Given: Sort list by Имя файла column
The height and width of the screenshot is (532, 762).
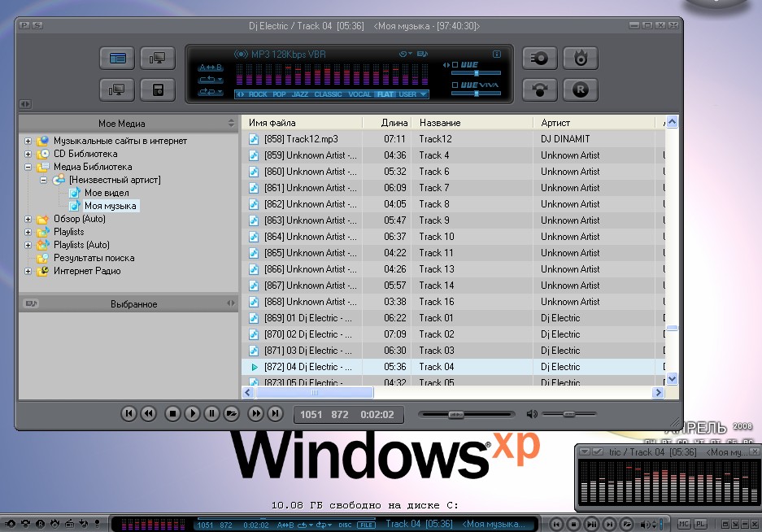Looking at the screenshot, I should (303, 123).
